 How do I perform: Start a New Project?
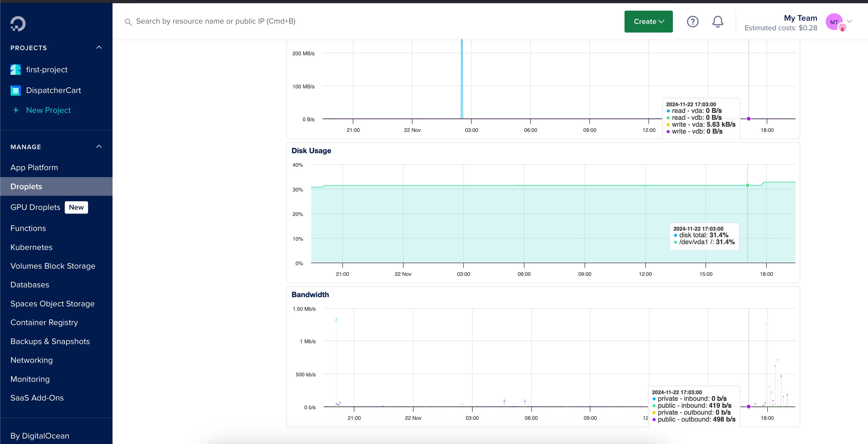(49, 110)
